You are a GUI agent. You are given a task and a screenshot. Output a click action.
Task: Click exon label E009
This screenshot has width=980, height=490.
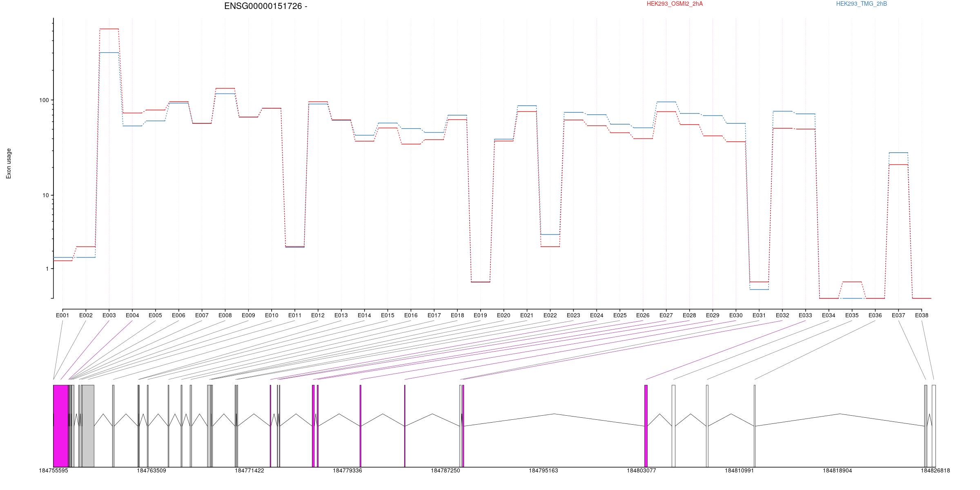pos(248,315)
